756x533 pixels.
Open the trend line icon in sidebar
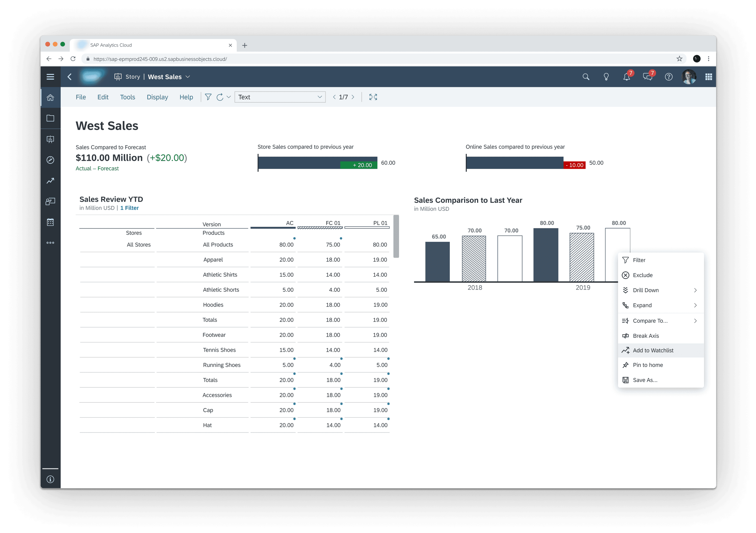click(50, 181)
